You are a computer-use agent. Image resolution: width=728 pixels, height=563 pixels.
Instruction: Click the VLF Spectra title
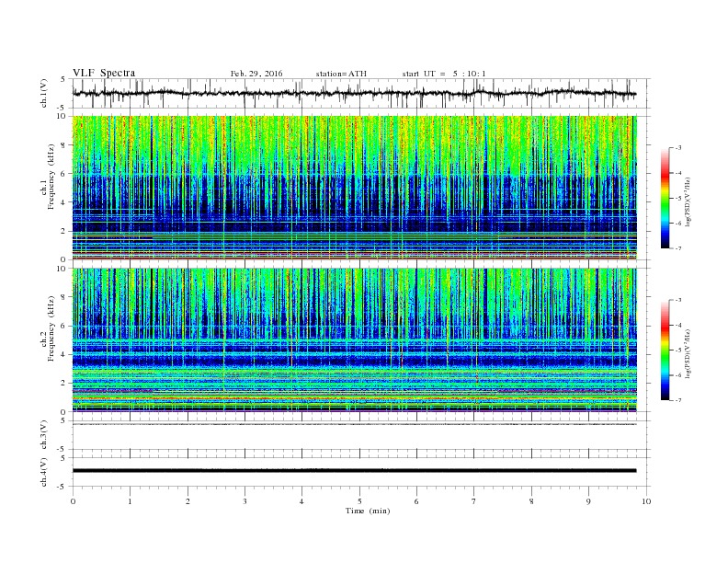point(104,73)
